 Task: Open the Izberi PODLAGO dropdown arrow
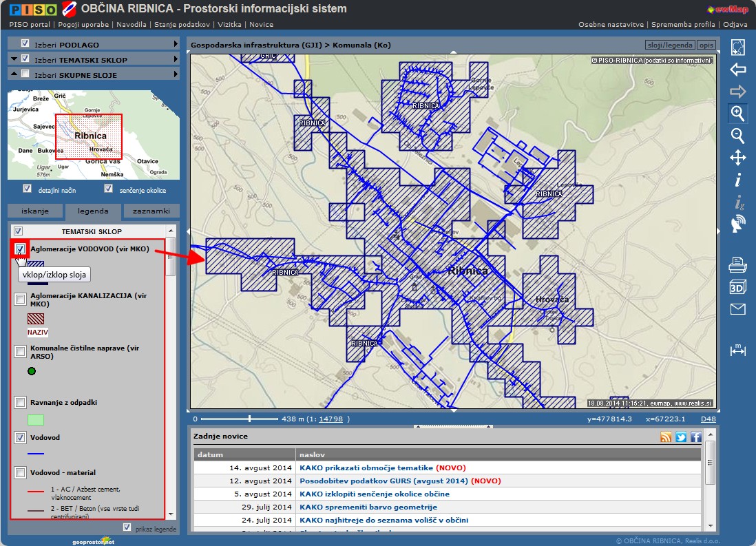pyautogui.click(x=176, y=44)
